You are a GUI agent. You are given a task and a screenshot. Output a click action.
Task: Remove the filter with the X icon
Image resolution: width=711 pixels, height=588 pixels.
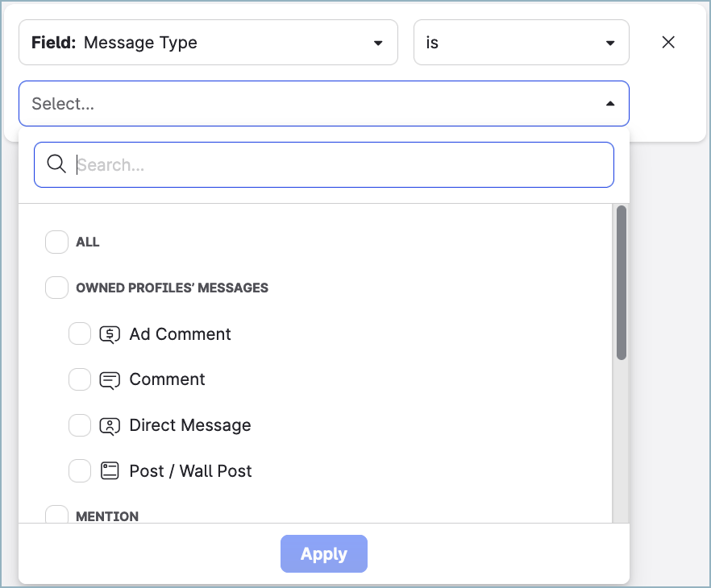668,43
